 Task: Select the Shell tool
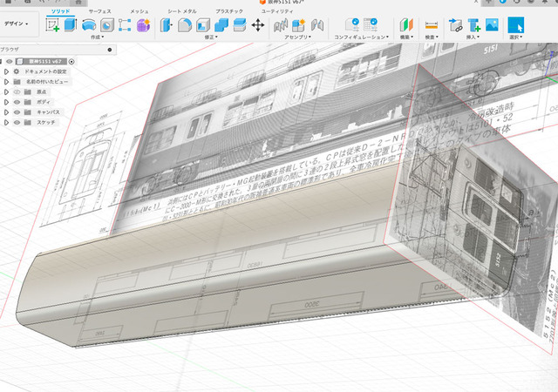(203, 25)
